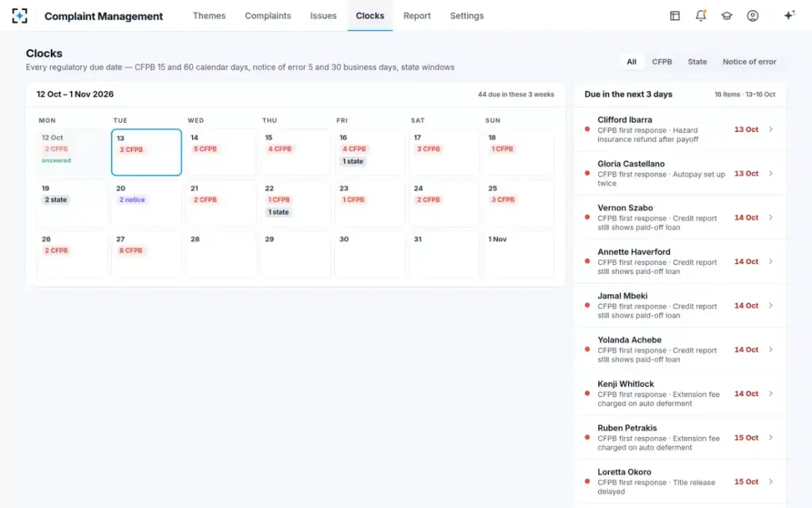This screenshot has height=508, width=812.
Task: Click the 28 calendar day cell
Action: pyautogui.click(x=221, y=254)
